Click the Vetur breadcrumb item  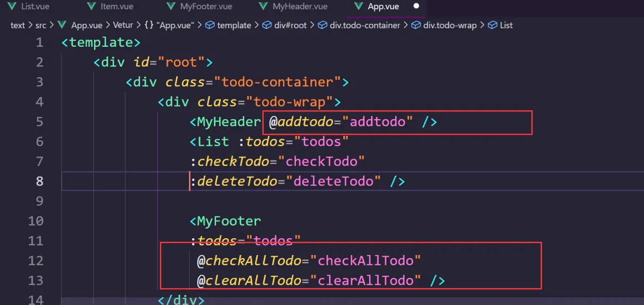point(123,26)
